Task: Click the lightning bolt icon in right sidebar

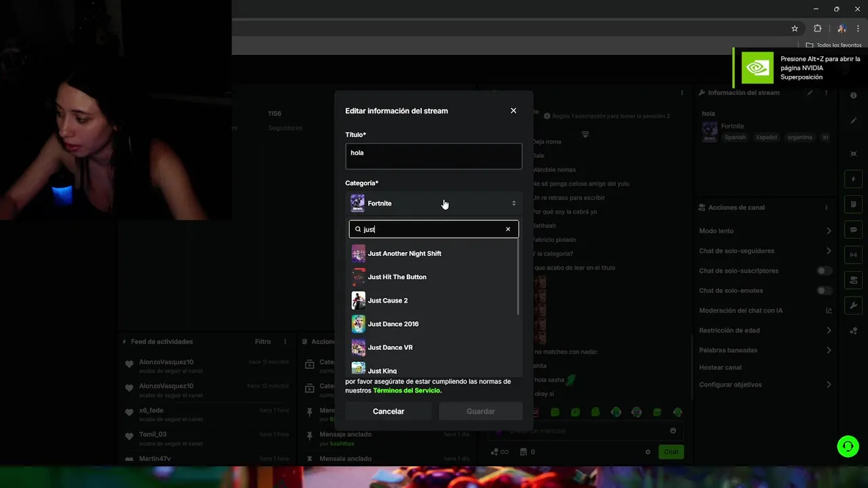Action: coord(854,180)
